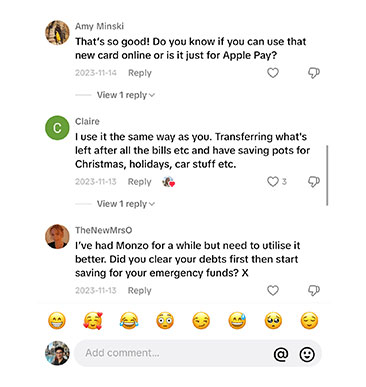The image size is (366, 387).
Task: Open the emoji picker smiley icon
Action: click(x=307, y=354)
